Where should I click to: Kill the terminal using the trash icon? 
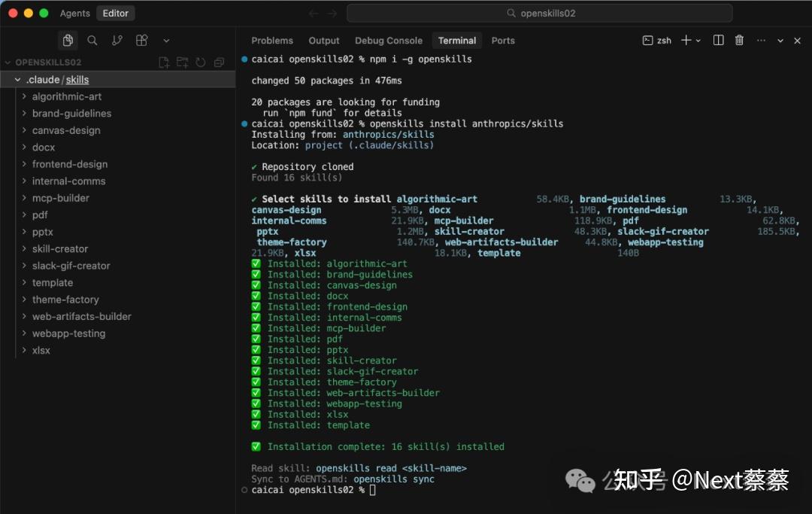pyautogui.click(x=739, y=40)
